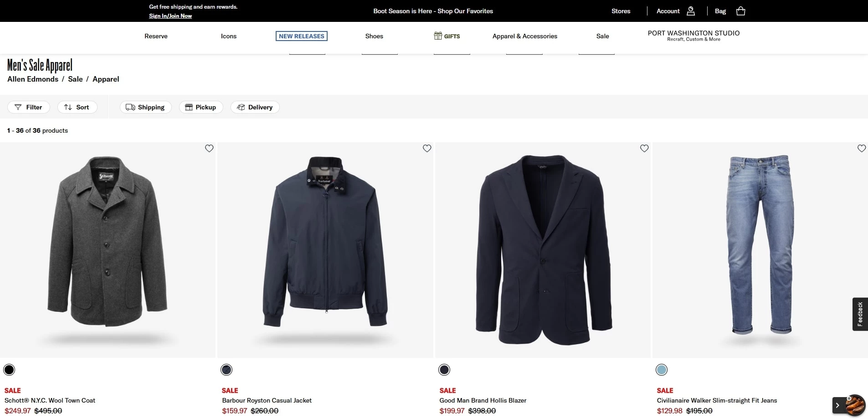
Task: Favorite the Civilianaire Walker Jeans heart
Action: point(862,148)
